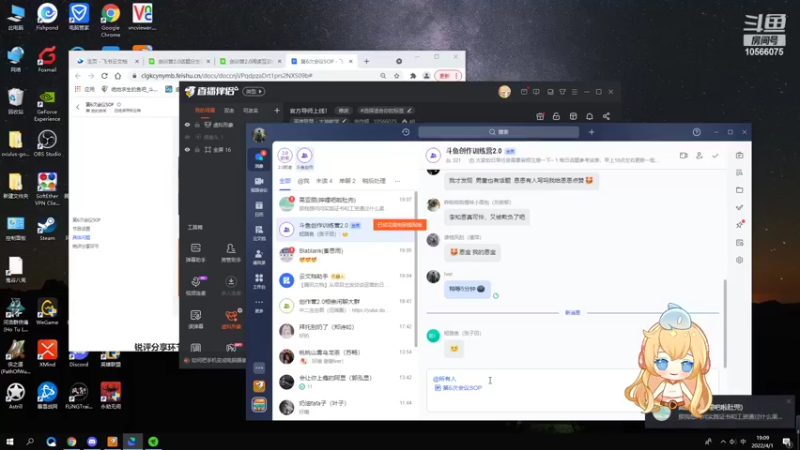Select the 全部 filter tab in Feishu
The height and width of the screenshot is (450, 800).
pos(285,181)
